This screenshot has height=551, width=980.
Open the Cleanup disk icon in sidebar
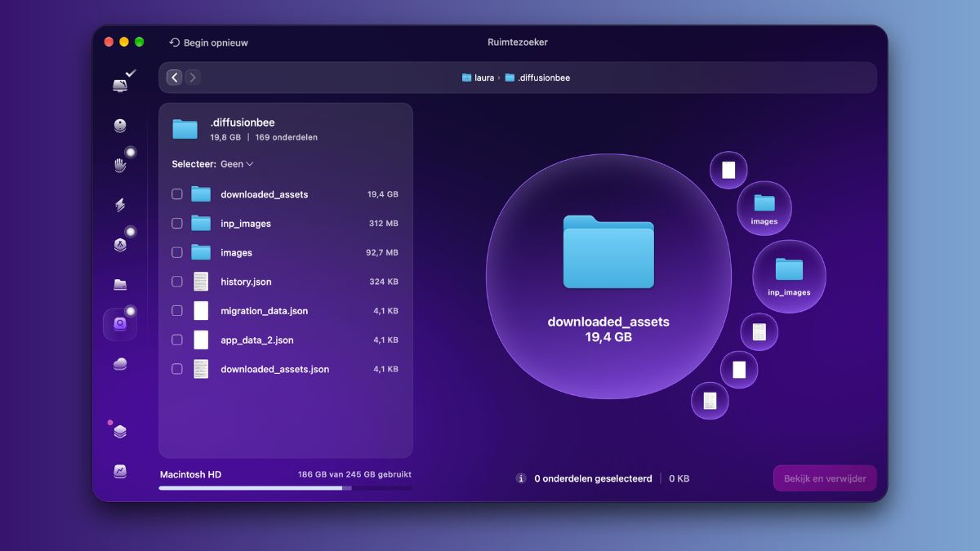coord(120,126)
